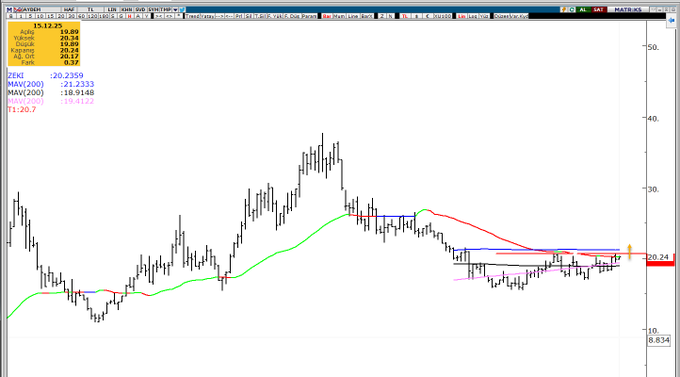Click the ZEKI indicator label

point(16,75)
